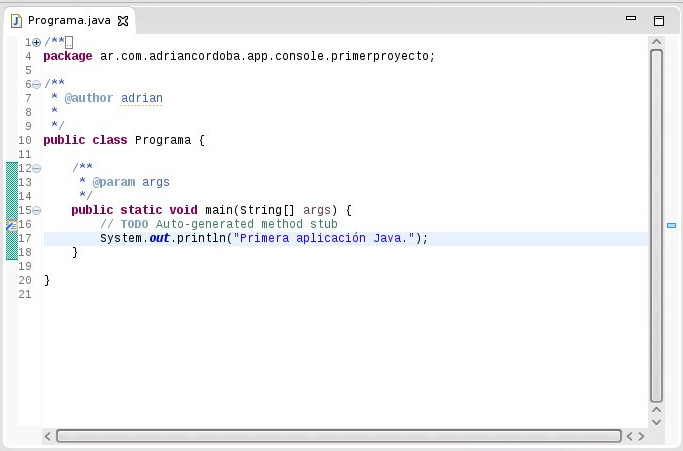The image size is (683, 451).
Task: Click the horizontal scrollbar thumb
Action: [339, 436]
